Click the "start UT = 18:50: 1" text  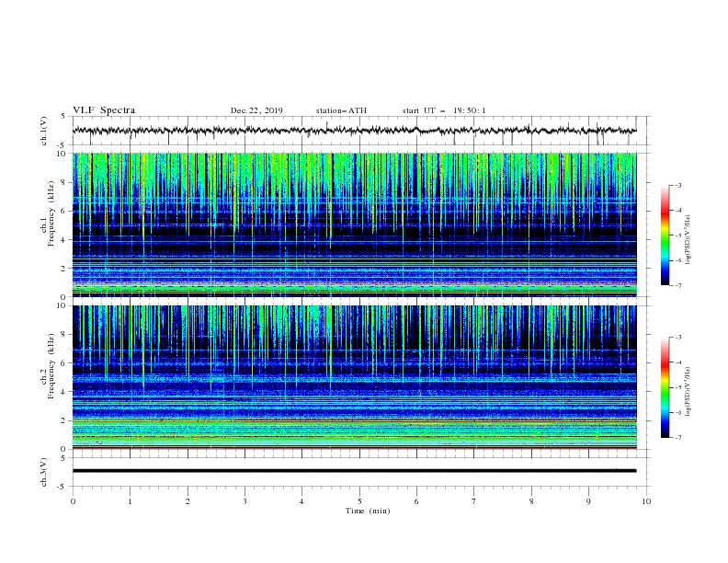point(444,110)
